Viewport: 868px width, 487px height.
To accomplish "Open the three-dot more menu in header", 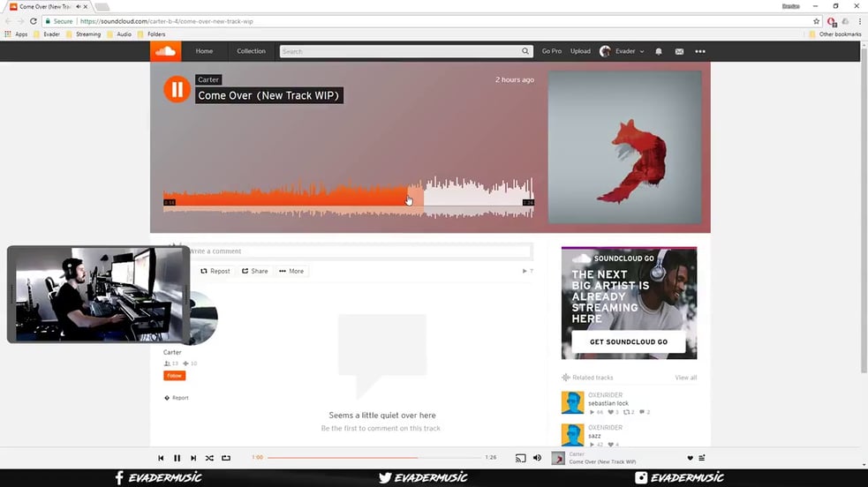I will point(700,51).
